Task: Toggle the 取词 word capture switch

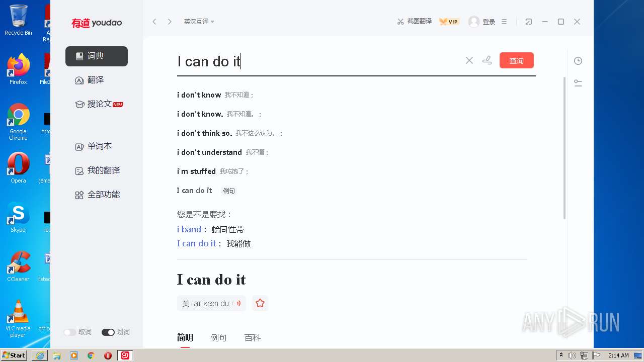Action: point(70,332)
